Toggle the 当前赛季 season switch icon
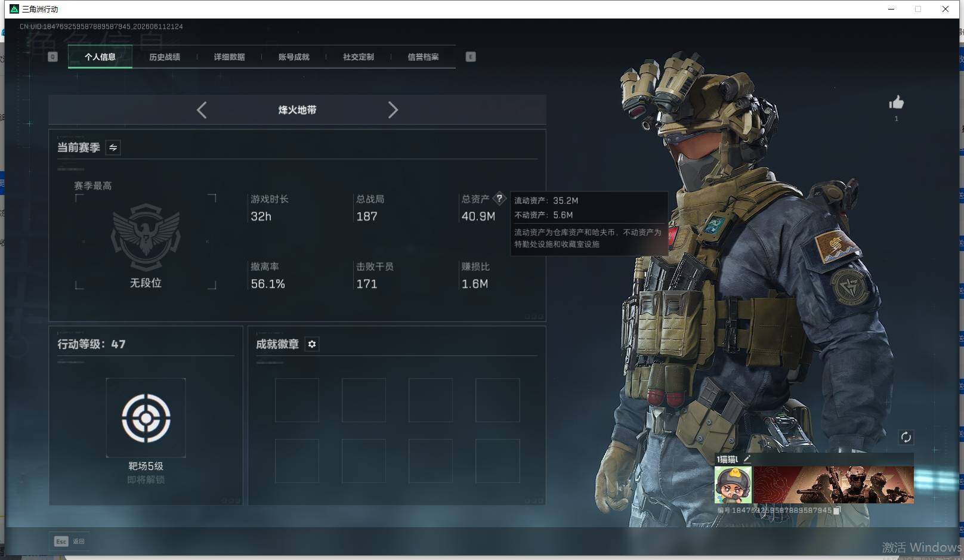The height and width of the screenshot is (560, 964). click(113, 147)
